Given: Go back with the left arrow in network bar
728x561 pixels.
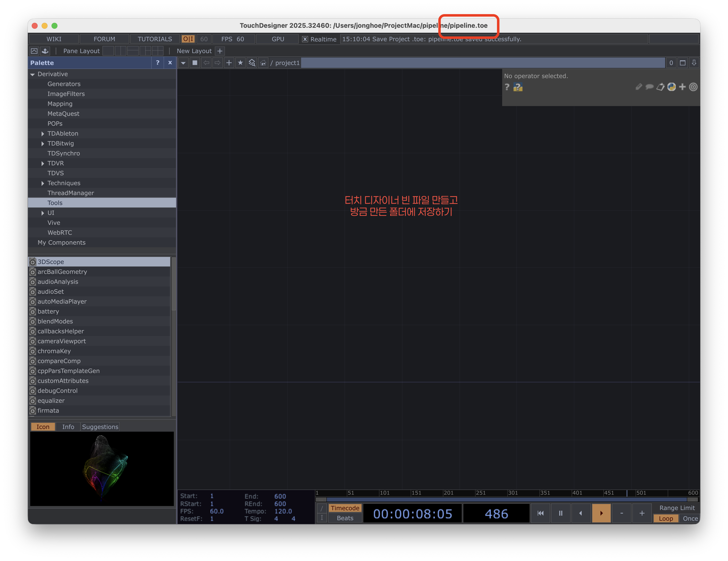Looking at the screenshot, I should (x=206, y=63).
